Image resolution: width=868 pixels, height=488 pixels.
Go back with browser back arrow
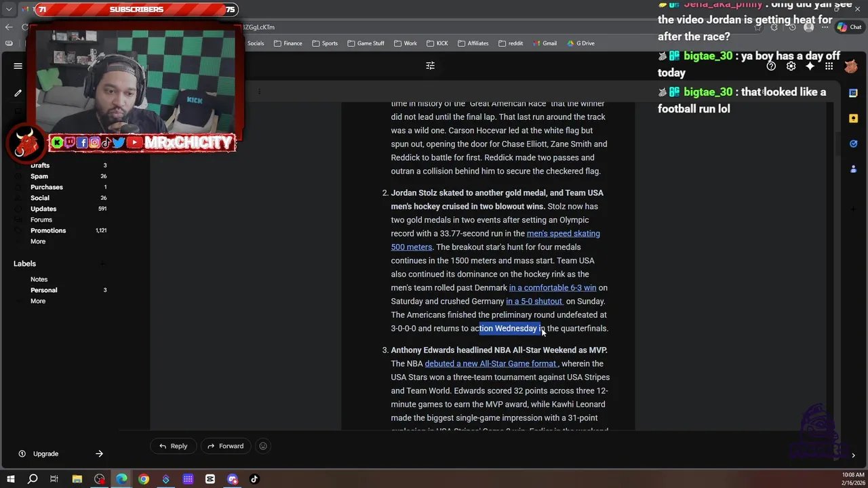click(9, 27)
